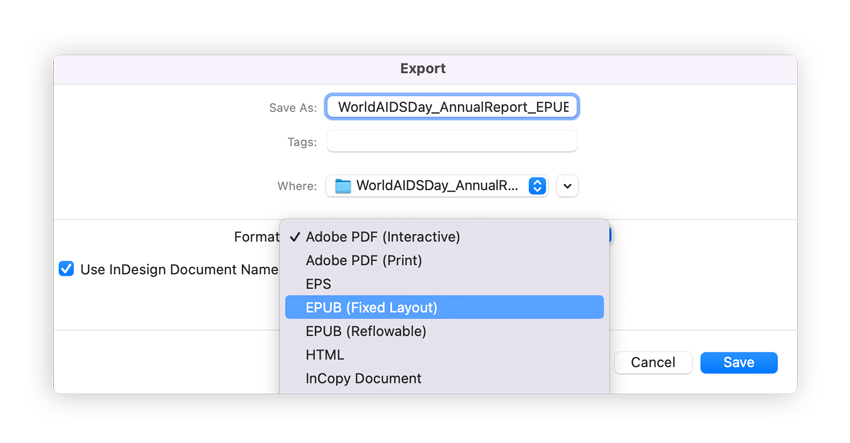This screenshot has width=850, height=443.
Task: Click the folder icon in Where field
Action: pyautogui.click(x=343, y=186)
